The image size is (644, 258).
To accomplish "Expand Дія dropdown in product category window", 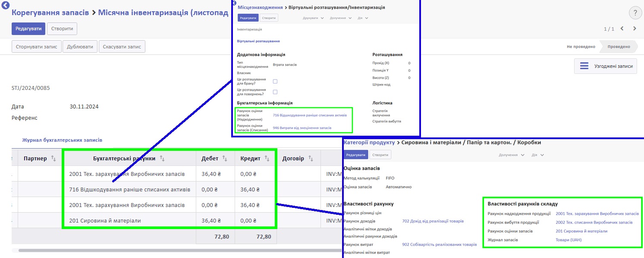I will pyautogui.click(x=538, y=155).
